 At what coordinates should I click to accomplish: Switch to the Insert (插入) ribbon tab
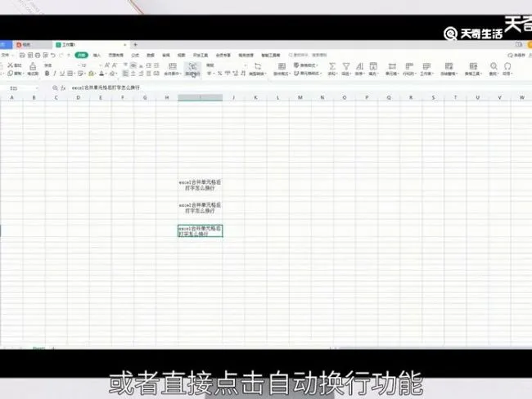(97, 55)
